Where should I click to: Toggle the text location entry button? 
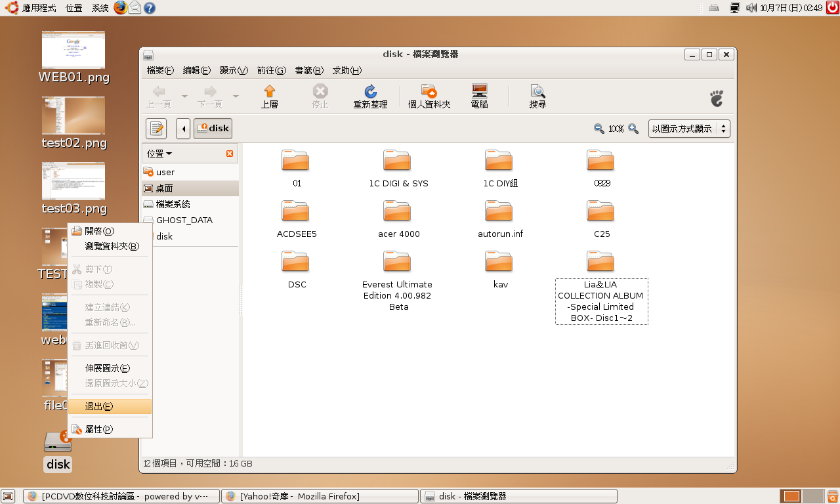(x=156, y=129)
